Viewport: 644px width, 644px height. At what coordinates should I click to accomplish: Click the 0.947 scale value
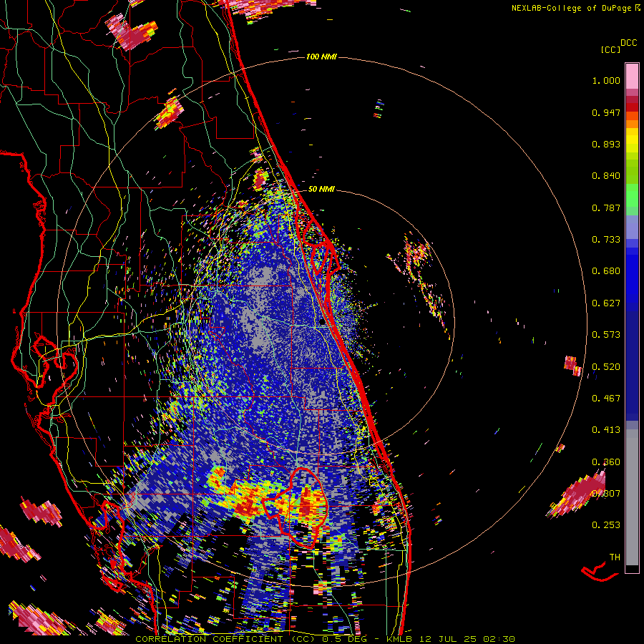[x=606, y=112]
